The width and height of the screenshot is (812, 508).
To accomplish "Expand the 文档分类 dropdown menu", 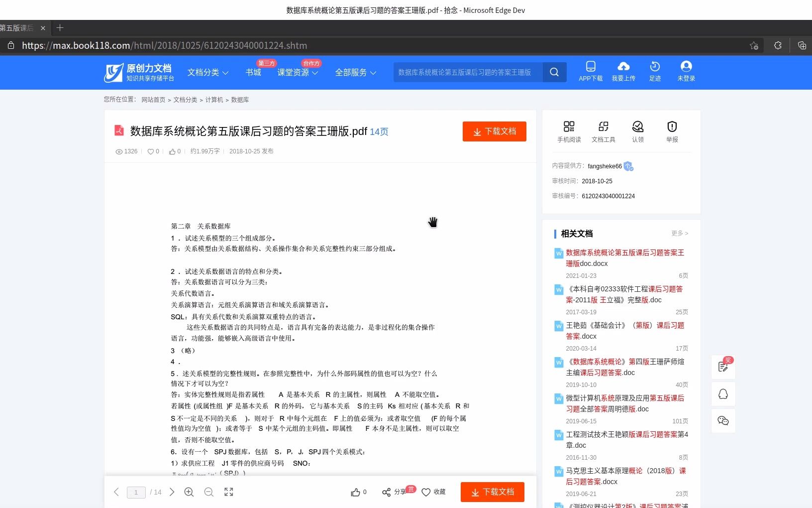I will [208, 73].
